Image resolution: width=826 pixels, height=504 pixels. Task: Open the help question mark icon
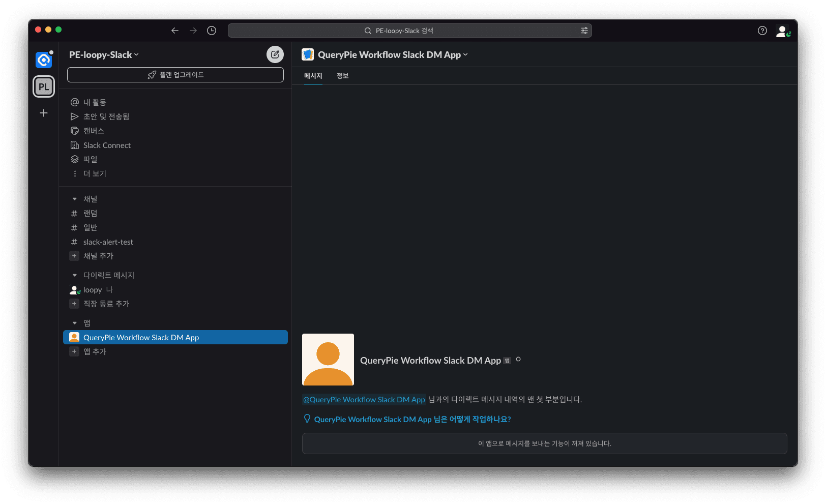762,31
